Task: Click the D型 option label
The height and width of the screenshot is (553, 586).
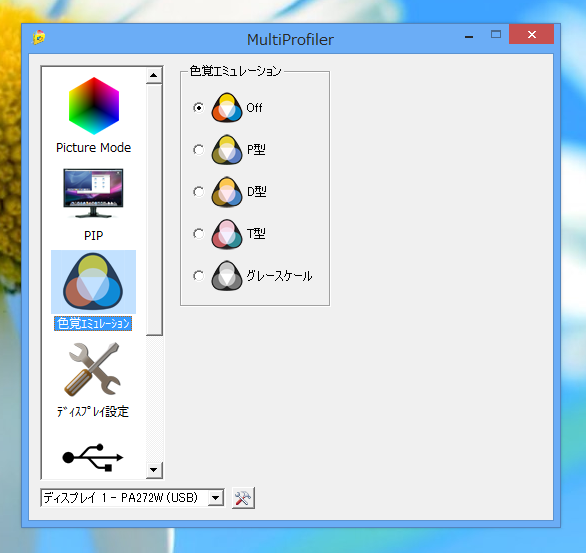Action: click(x=257, y=192)
